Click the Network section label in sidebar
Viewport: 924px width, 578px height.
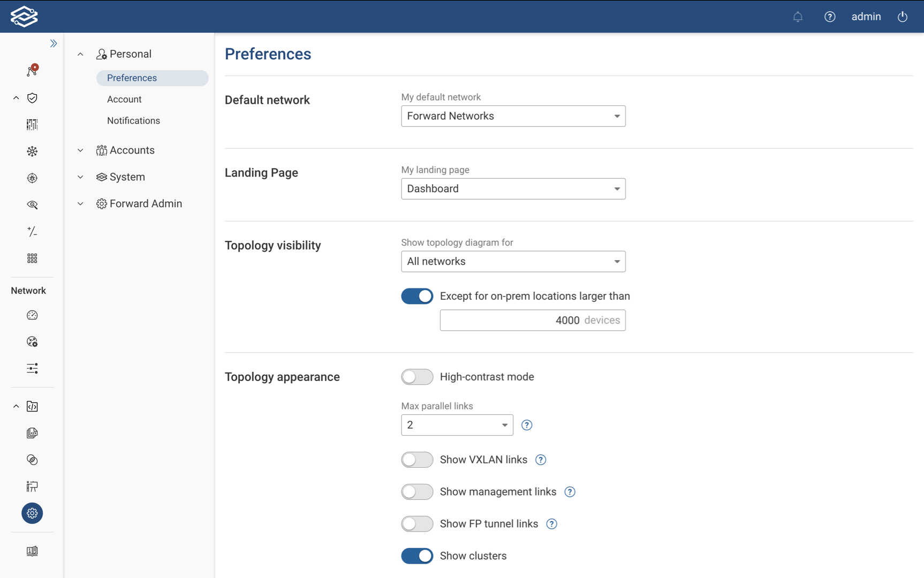coord(28,291)
